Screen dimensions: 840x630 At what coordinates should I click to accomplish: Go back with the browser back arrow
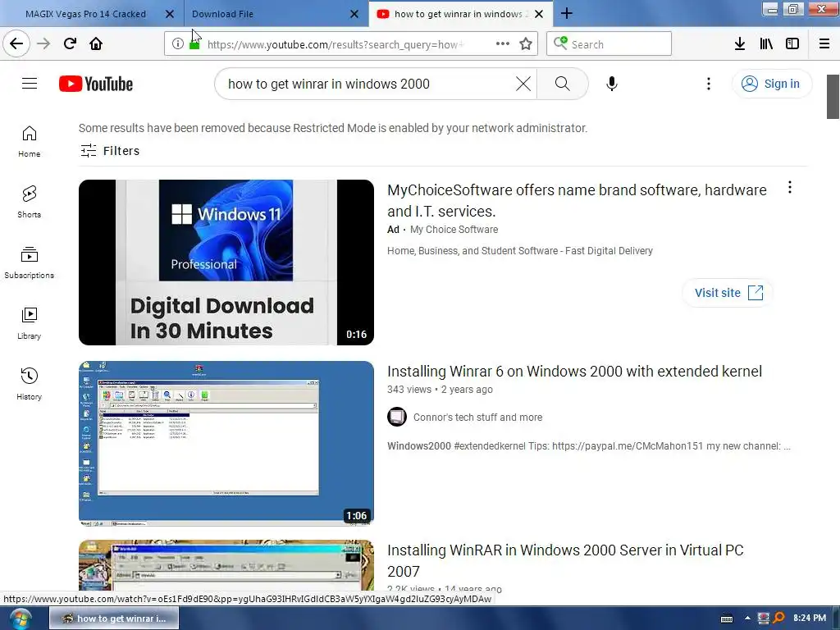(16, 43)
